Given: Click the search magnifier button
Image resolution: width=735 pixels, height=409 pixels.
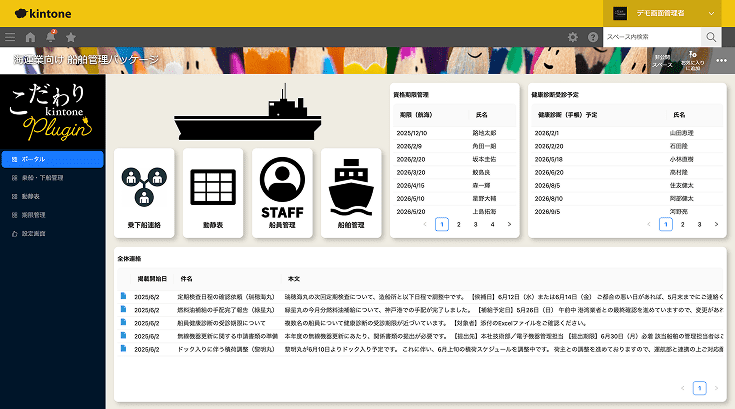Looking at the screenshot, I should [711, 37].
